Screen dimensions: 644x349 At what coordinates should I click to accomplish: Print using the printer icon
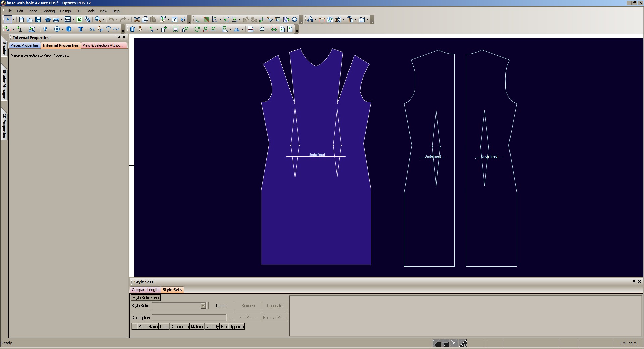tap(48, 19)
